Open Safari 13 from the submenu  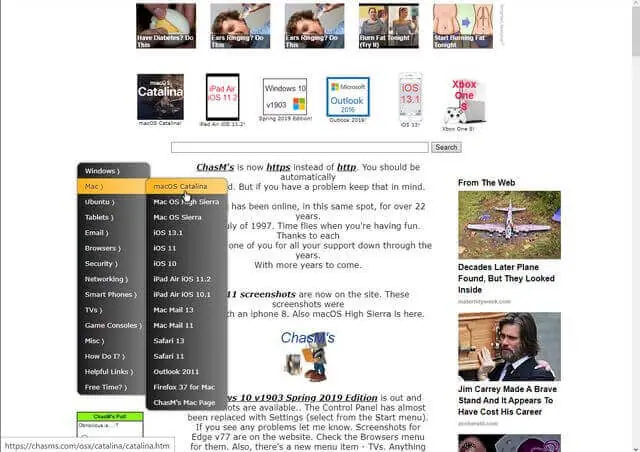pyautogui.click(x=187, y=341)
